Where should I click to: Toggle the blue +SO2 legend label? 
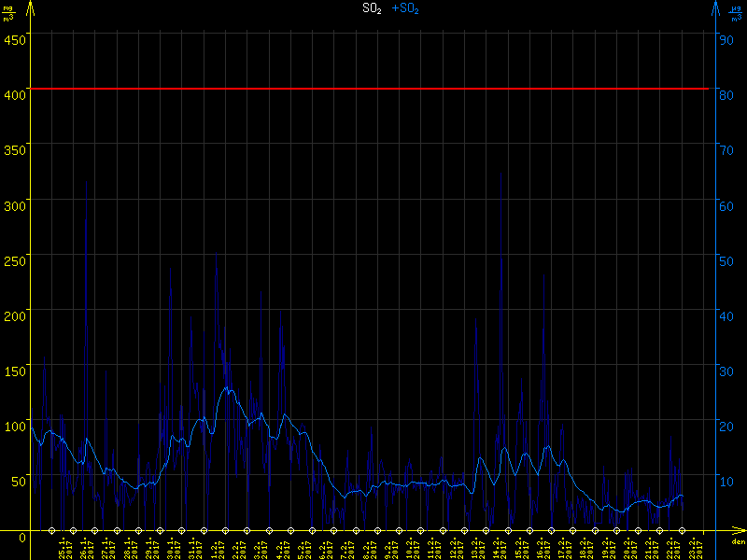click(x=405, y=8)
